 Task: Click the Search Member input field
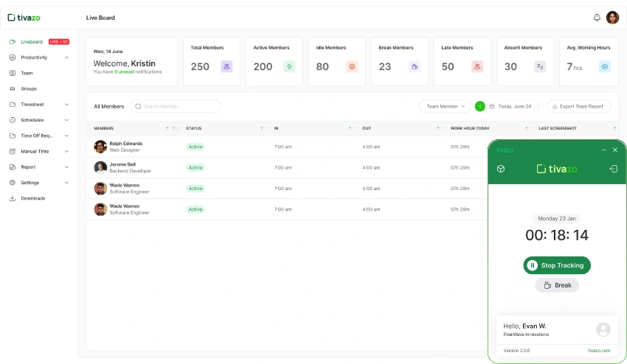point(175,106)
